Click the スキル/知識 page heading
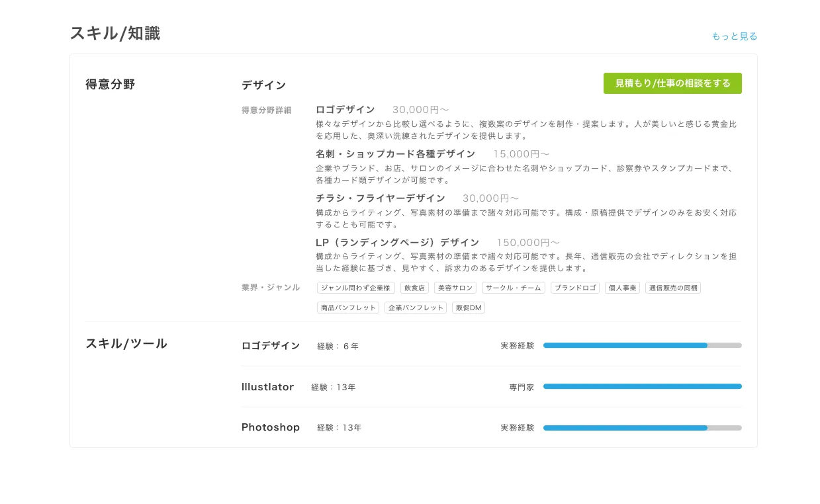The width and height of the screenshot is (820, 504). point(115,34)
